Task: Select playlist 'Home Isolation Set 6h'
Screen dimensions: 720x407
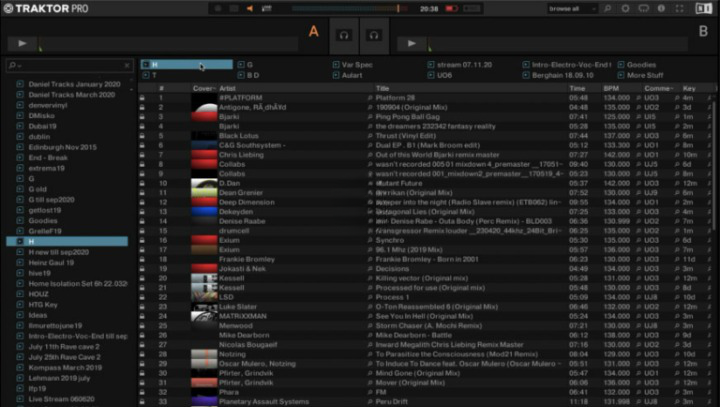Action: coord(78,284)
